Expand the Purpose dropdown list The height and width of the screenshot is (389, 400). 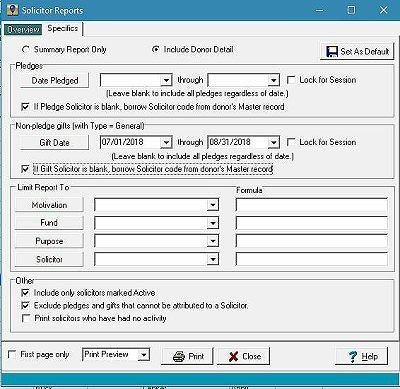pos(212,241)
